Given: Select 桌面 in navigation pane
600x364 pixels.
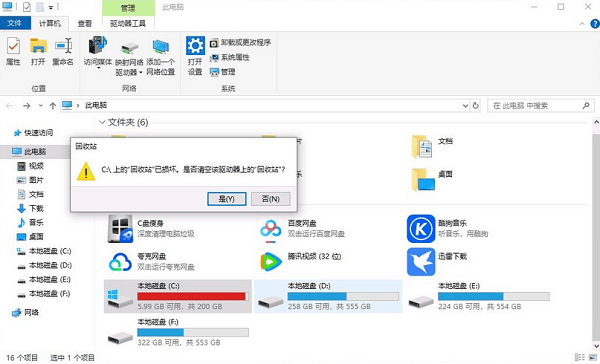Looking at the screenshot, I should point(36,237).
